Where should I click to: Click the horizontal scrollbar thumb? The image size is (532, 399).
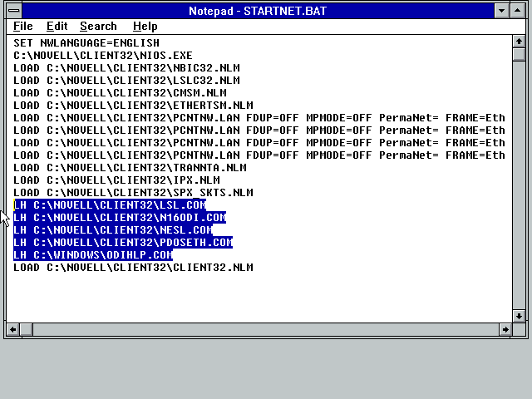(x=27, y=329)
